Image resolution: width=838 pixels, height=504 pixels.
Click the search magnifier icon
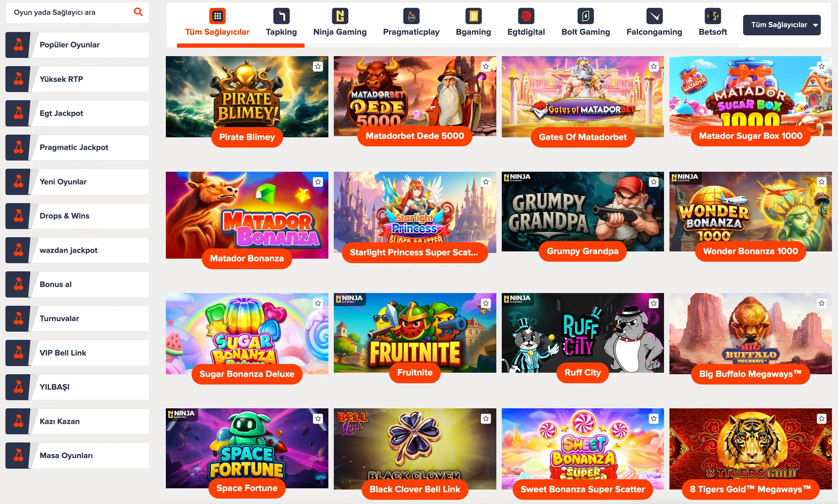coord(138,12)
